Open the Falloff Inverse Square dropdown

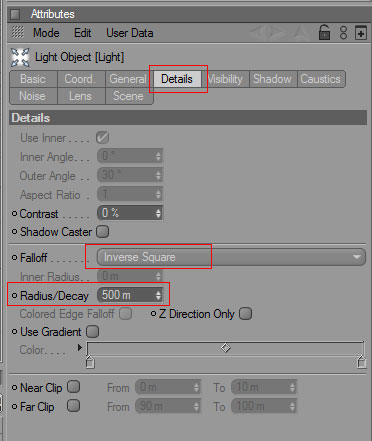(231, 257)
